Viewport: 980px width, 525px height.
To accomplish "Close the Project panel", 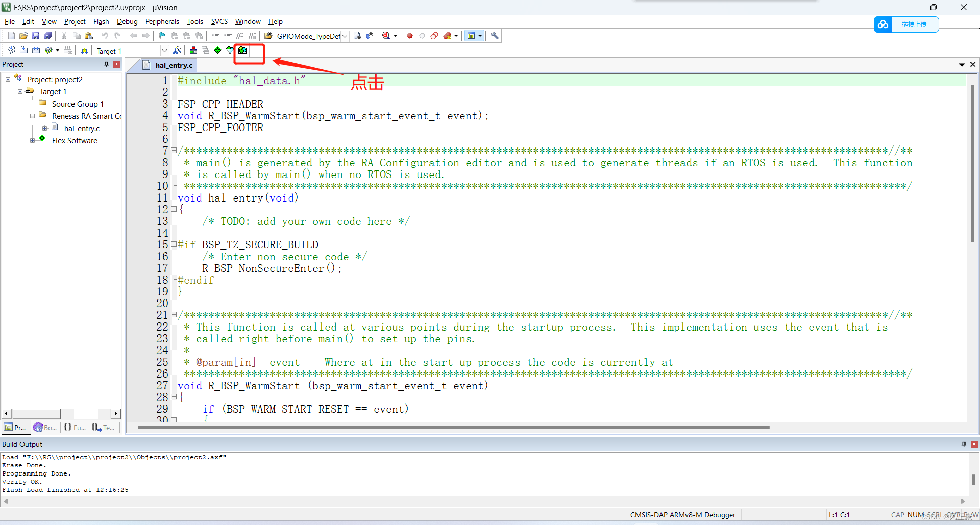I will [x=117, y=64].
